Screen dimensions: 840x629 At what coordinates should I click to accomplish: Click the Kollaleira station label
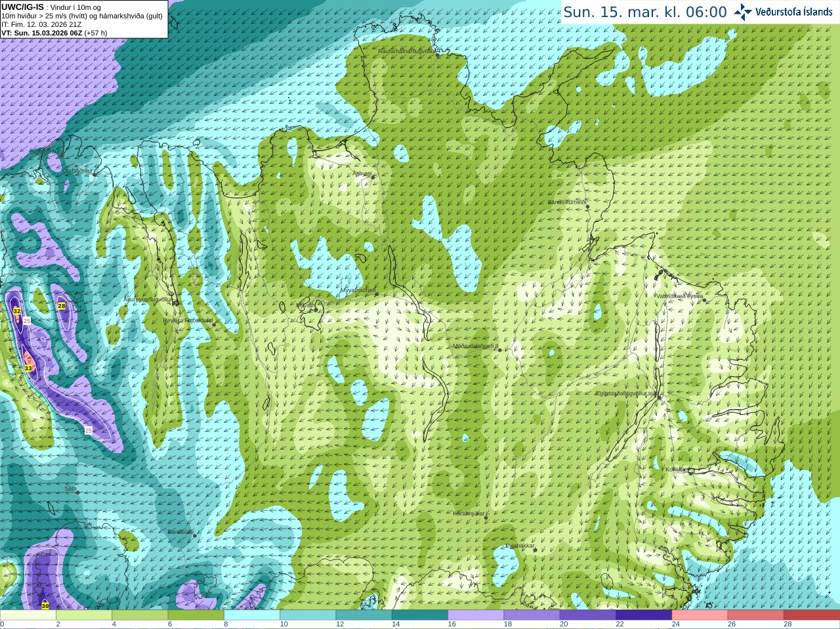tap(677, 469)
